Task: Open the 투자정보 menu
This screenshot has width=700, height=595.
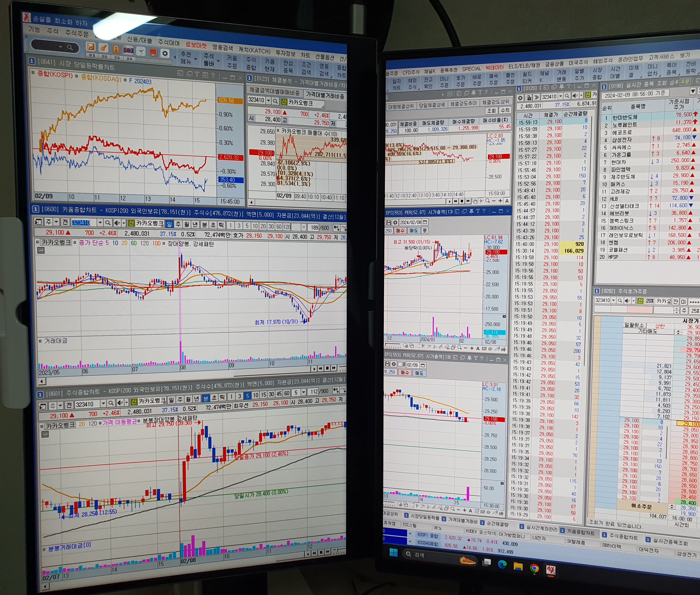Action: pos(286,53)
